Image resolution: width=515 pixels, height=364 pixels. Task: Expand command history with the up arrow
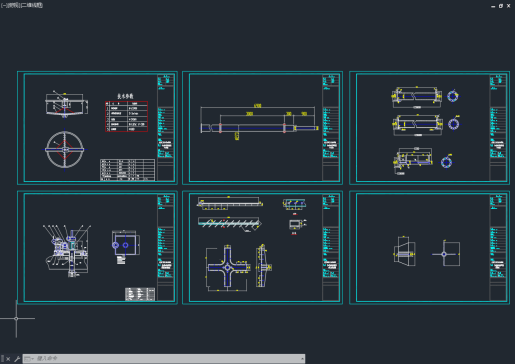coord(302,359)
